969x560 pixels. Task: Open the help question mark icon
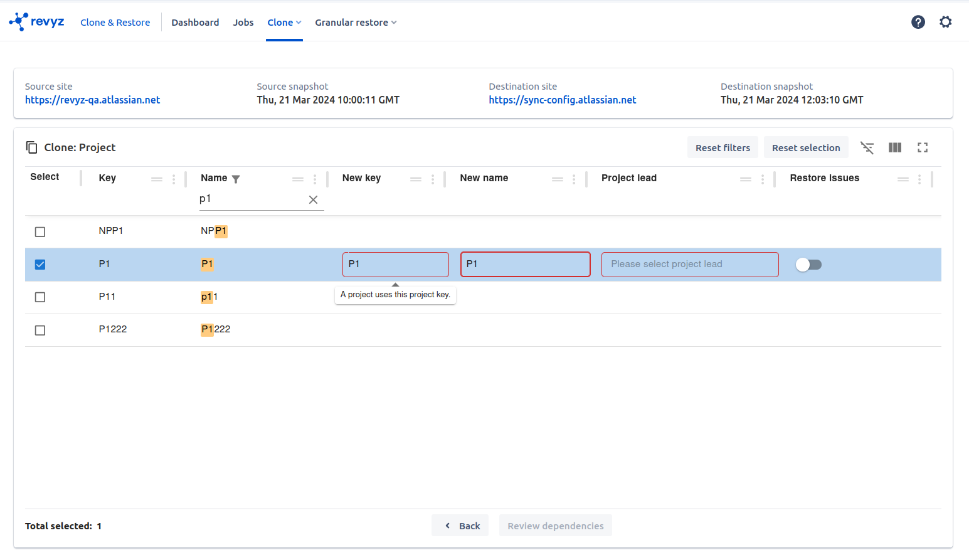tap(918, 23)
